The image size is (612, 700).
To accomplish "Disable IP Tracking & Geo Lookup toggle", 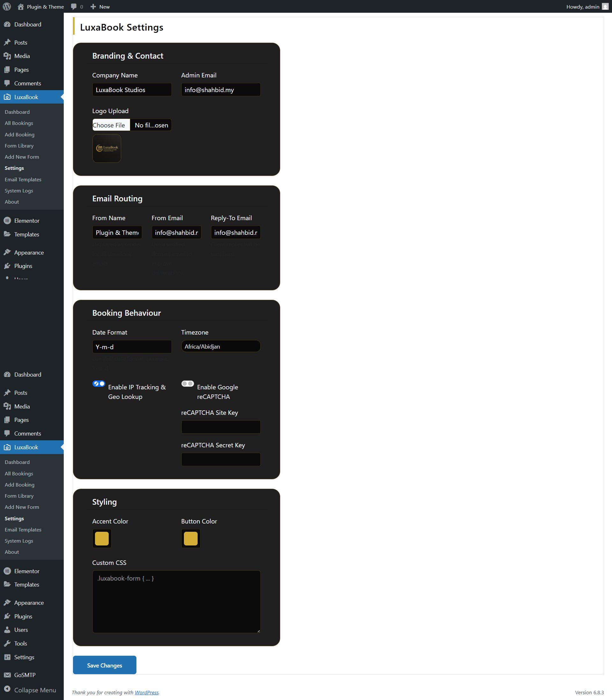I will [x=99, y=384].
